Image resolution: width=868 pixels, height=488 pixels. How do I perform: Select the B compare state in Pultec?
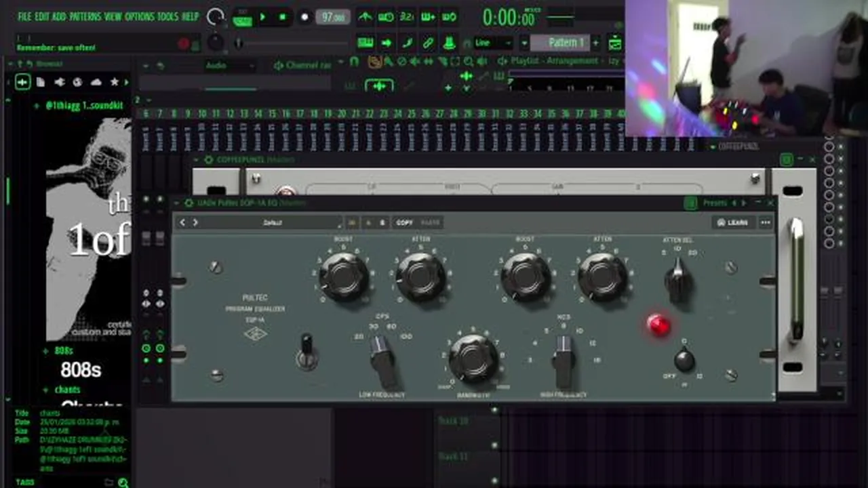pyautogui.click(x=382, y=222)
